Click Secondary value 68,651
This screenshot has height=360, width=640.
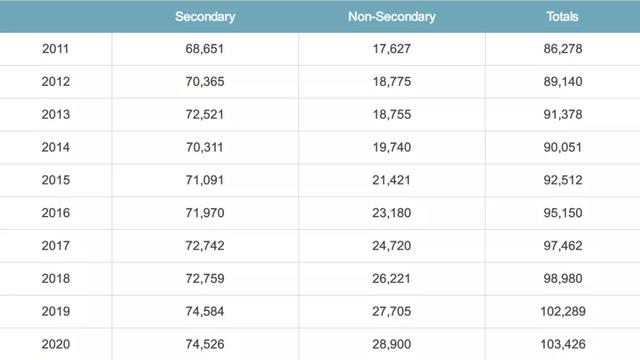pos(204,49)
